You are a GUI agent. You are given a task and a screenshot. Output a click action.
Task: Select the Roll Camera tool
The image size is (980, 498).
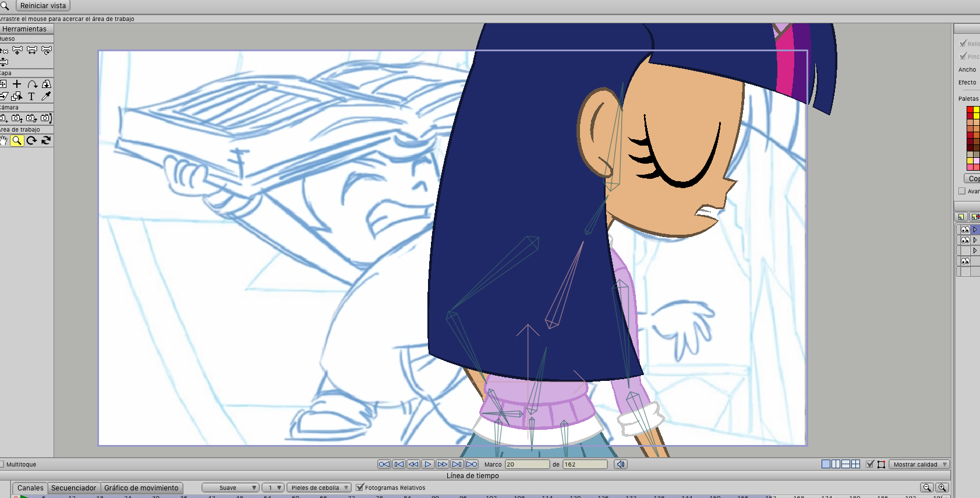point(31,118)
